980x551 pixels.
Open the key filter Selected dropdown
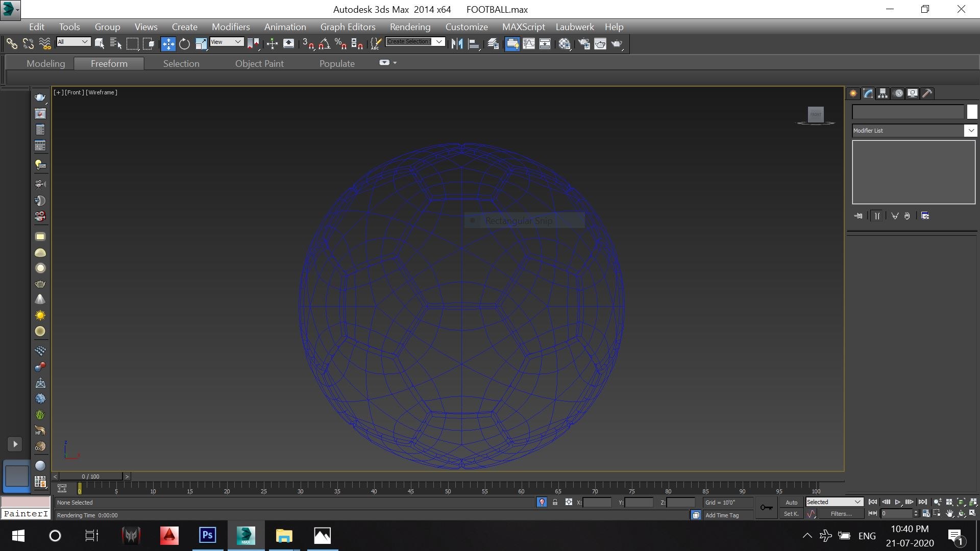tap(834, 502)
